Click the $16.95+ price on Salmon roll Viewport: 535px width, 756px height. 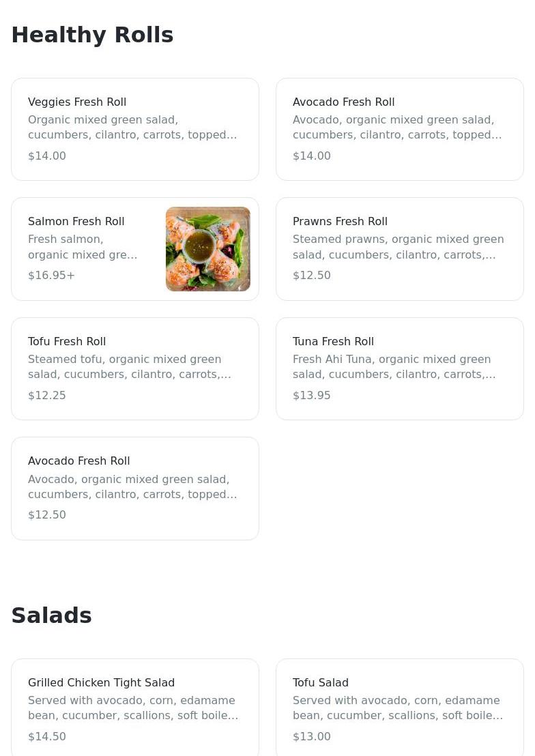click(52, 275)
